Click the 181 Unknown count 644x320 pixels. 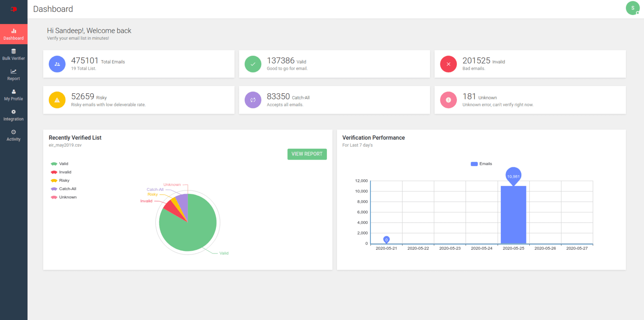469,96
